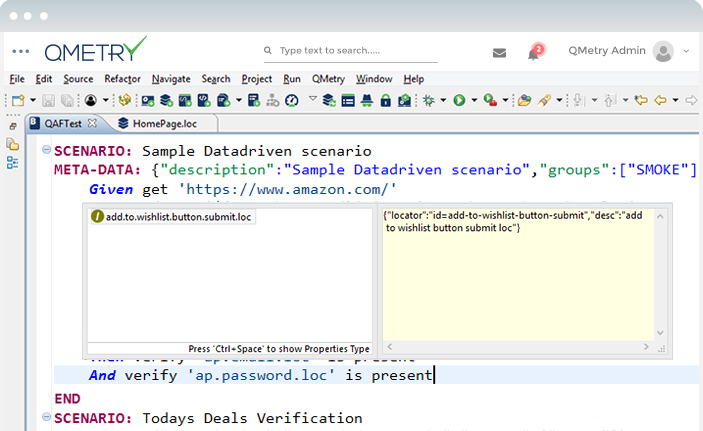Viewport: 703px width, 431px height.
Task: Click the monitor with plus icon
Action: pos(148,100)
